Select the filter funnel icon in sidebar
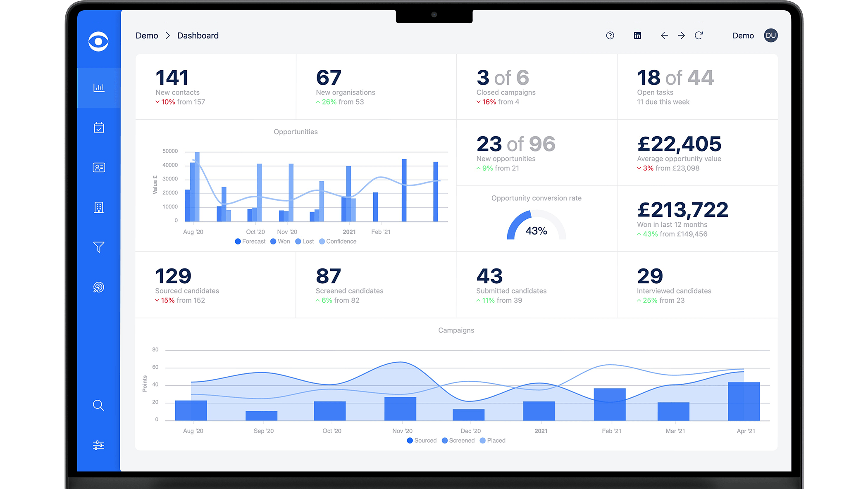 click(x=98, y=247)
